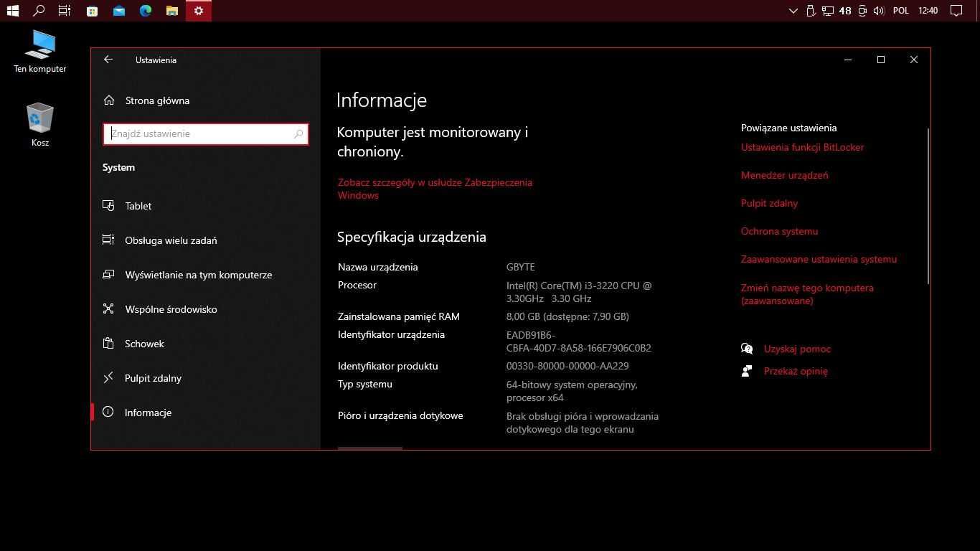Open Wyświetlanie na tym komputerze page
Screen dimensions: 980x551
click(x=205, y=275)
